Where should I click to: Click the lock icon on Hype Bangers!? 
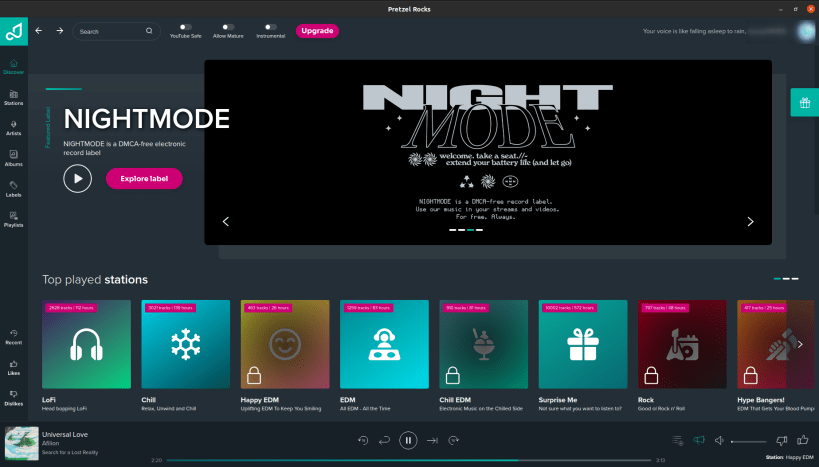pyautogui.click(x=751, y=375)
